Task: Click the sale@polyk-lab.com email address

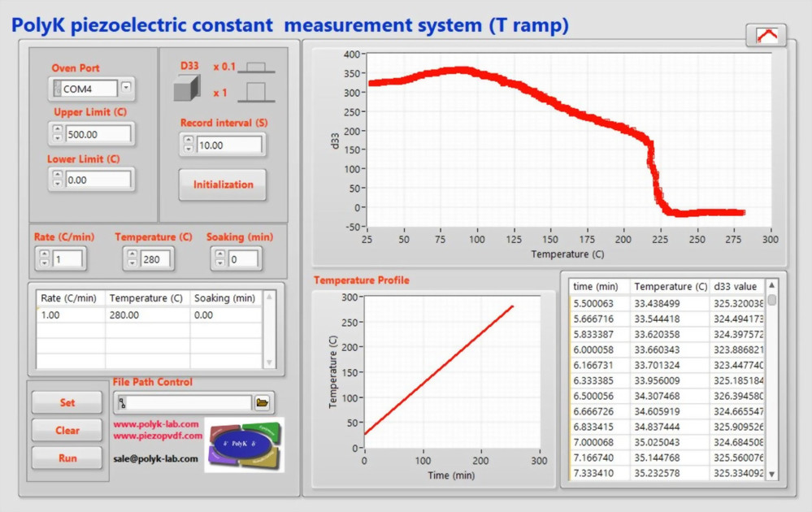Action: (x=155, y=458)
